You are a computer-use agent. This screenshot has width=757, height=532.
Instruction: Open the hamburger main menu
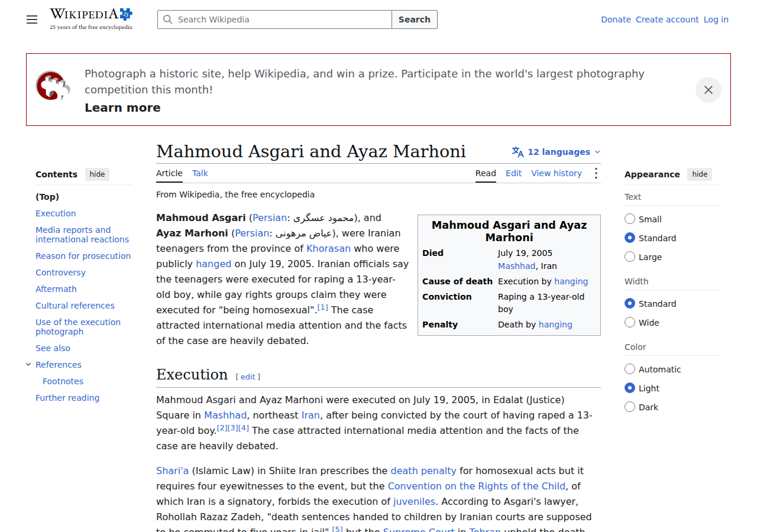(x=32, y=20)
